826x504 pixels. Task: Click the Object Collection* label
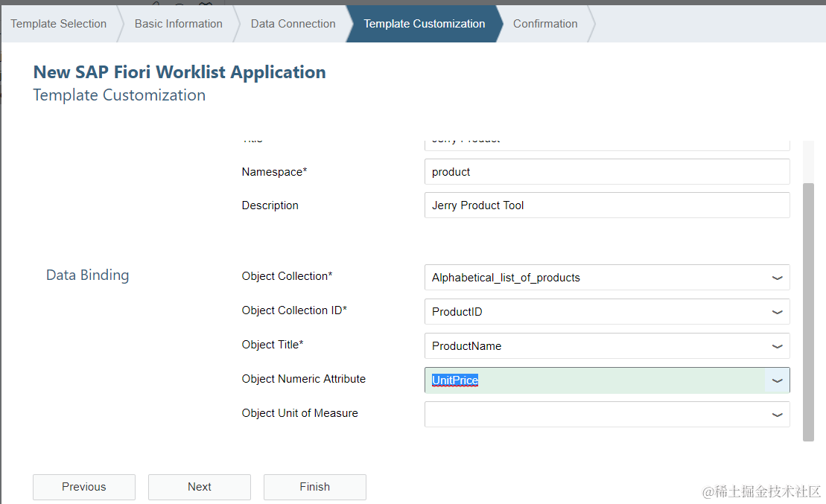point(287,276)
